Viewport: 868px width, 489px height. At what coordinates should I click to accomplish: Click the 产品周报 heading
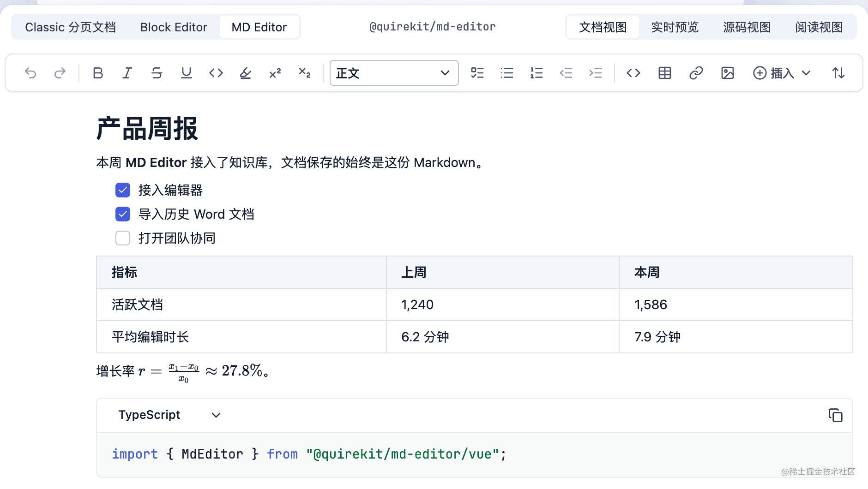[147, 129]
